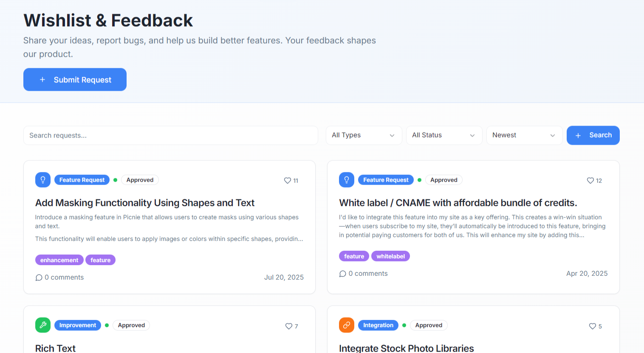Like the White label / CNAME request
The image size is (644, 353).
pyautogui.click(x=590, y=180)
